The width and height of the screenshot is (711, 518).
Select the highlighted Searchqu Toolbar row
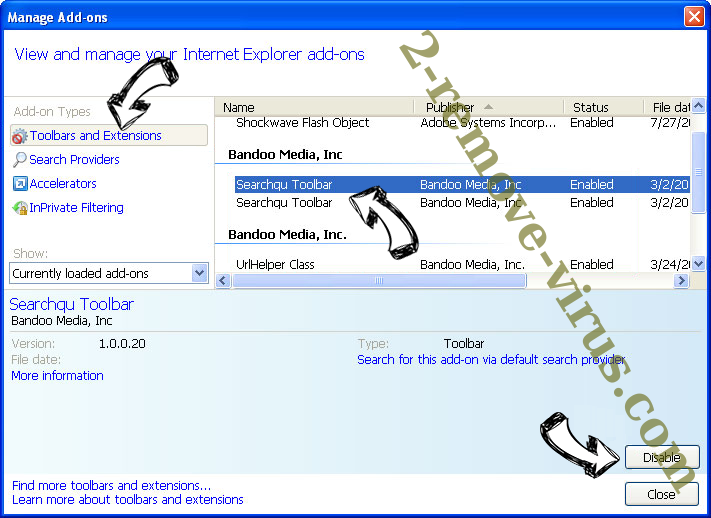click(462, 185)
